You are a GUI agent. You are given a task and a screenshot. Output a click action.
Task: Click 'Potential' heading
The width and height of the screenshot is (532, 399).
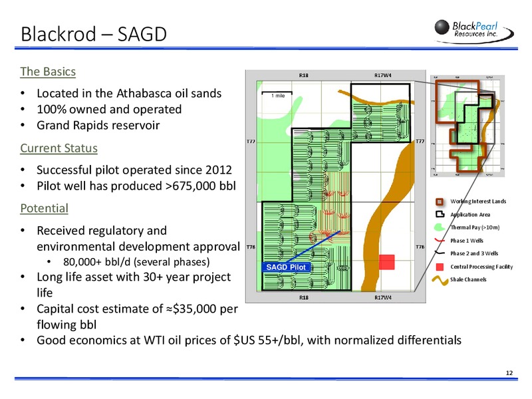coord(44,208)
